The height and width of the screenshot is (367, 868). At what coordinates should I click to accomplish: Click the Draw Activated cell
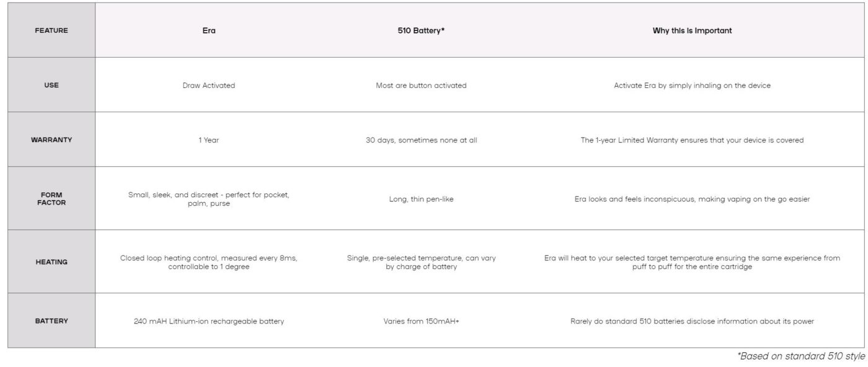point(209,86)
